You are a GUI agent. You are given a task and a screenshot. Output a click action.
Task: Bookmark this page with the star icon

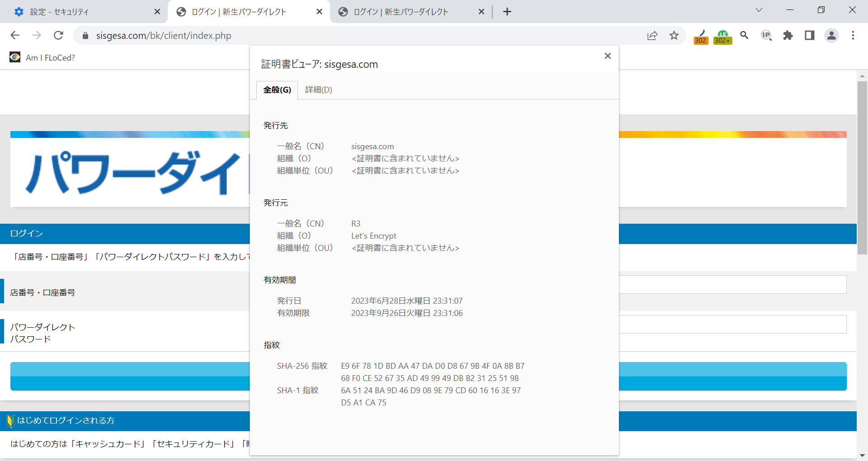pyautogui.click(x=674, y=35)
